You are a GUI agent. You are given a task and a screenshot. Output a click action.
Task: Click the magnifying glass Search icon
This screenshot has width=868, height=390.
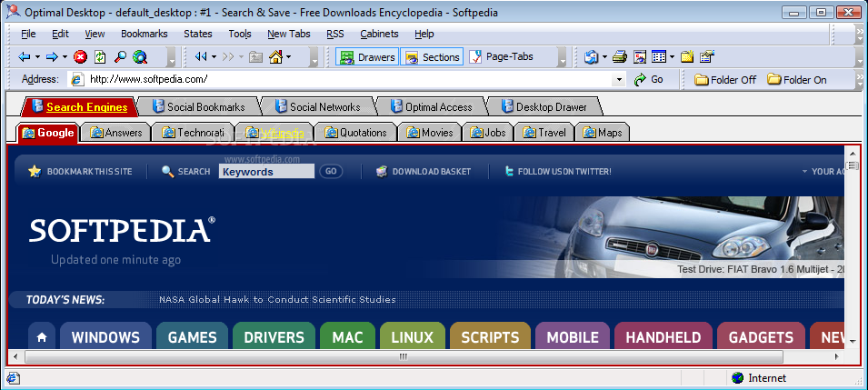pos(120,56)
